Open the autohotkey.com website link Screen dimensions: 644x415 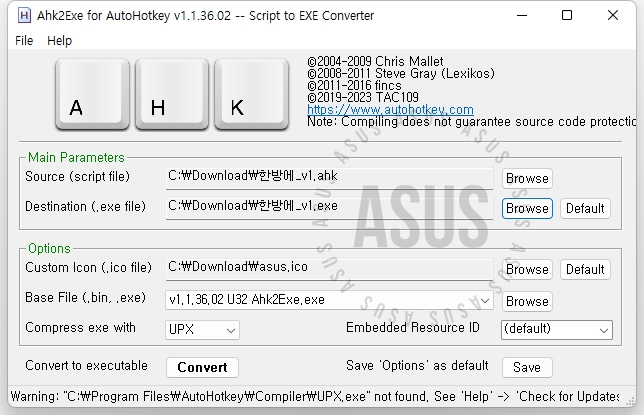coord(390,110)
